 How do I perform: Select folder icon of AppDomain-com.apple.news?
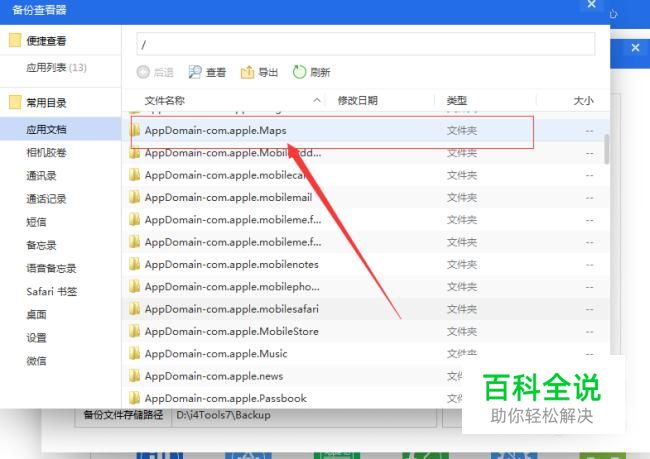click(134, 376)
